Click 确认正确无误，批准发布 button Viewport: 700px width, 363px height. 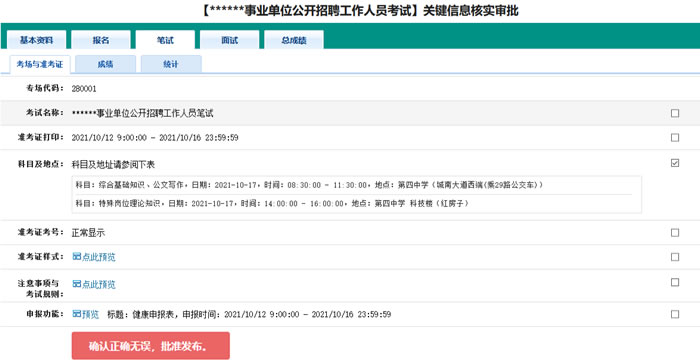click(151, 346)
